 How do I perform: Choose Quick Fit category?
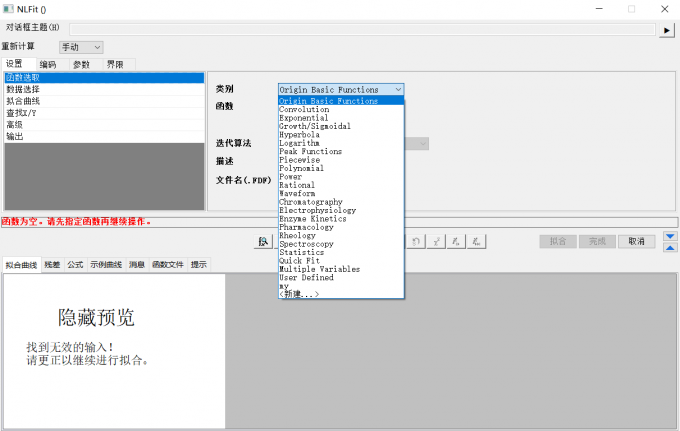(x=341, y=261)
